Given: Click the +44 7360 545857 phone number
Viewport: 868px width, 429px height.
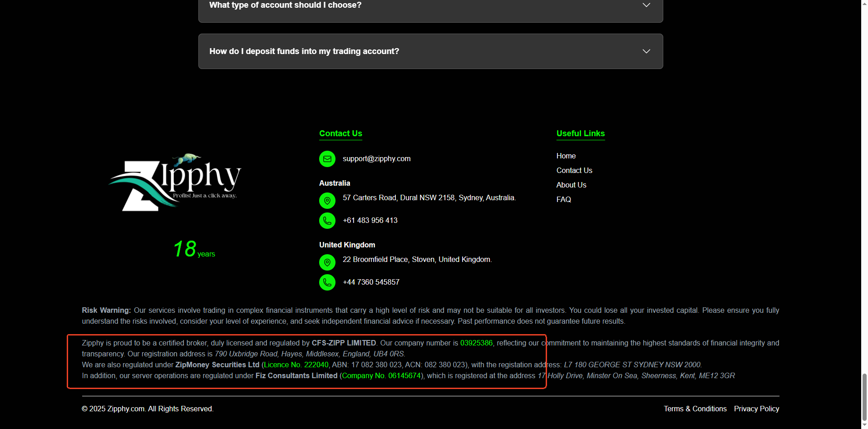Looking at the screenshot, I should tap(371, 282).
